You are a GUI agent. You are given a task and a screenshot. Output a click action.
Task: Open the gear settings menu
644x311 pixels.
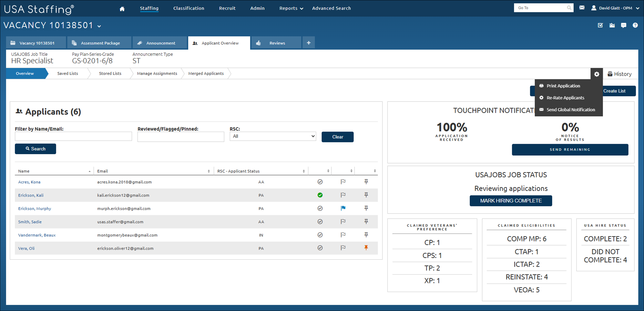coord(596,74)
